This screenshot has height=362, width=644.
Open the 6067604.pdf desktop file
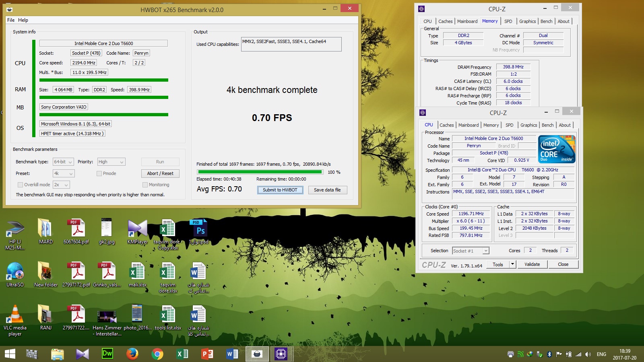pos(76,232)
